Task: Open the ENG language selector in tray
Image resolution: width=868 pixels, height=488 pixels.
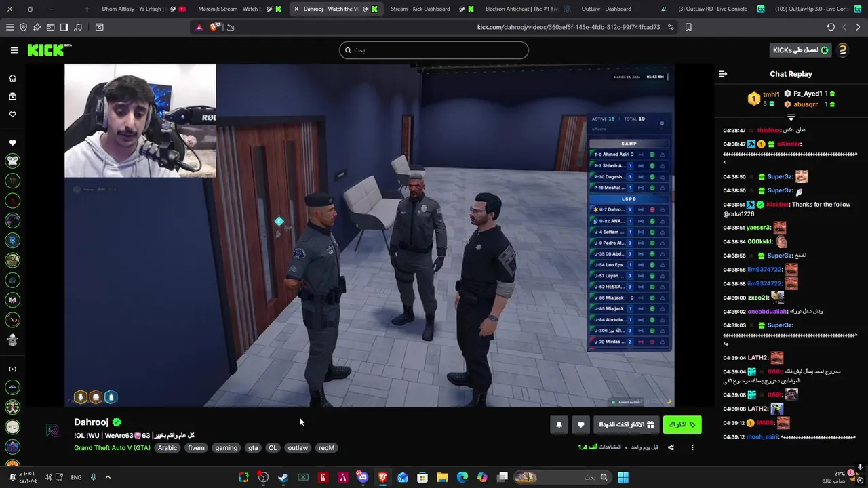Action: [x=76, y=477]
